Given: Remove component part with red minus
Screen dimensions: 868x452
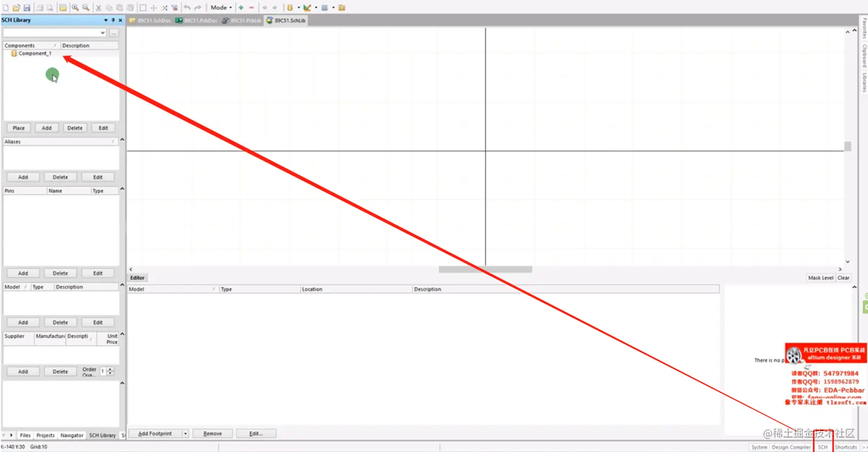Looking at the screenshot, I should click(x=251, y=7).
